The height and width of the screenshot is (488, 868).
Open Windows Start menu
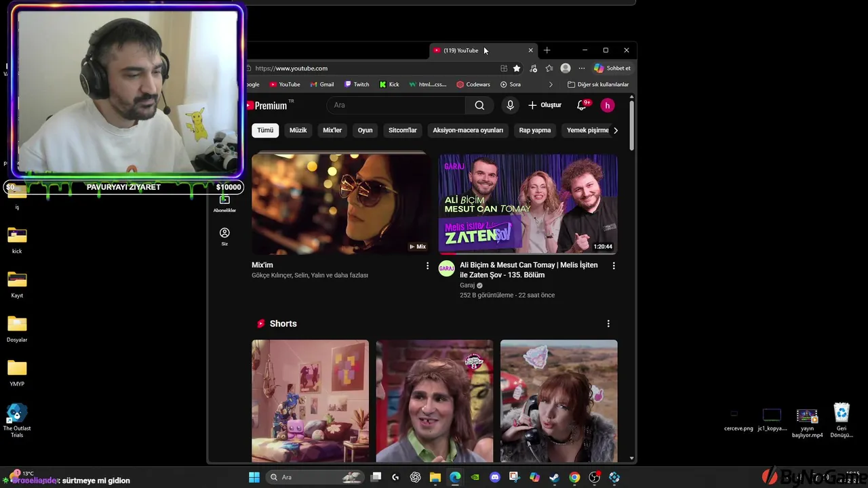coord(254,477)
